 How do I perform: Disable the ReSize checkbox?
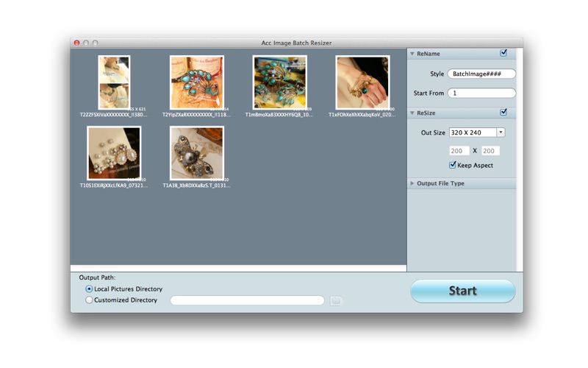(503, 113)
